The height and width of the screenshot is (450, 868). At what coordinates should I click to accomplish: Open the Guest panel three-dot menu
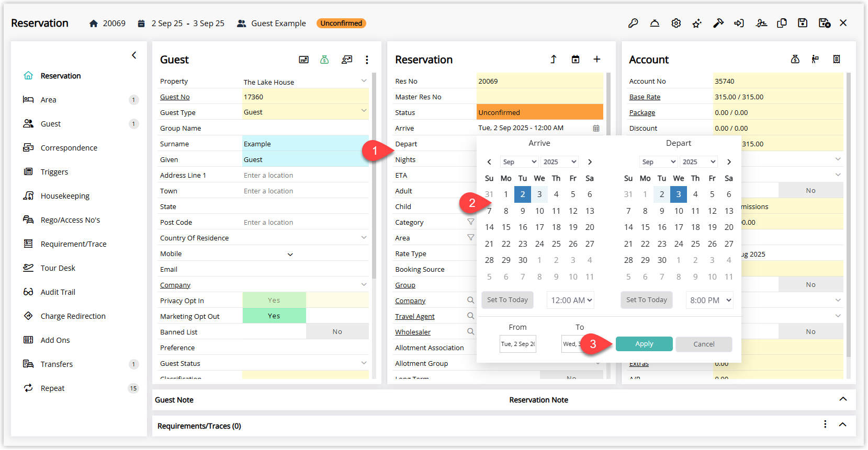point(367,60)
